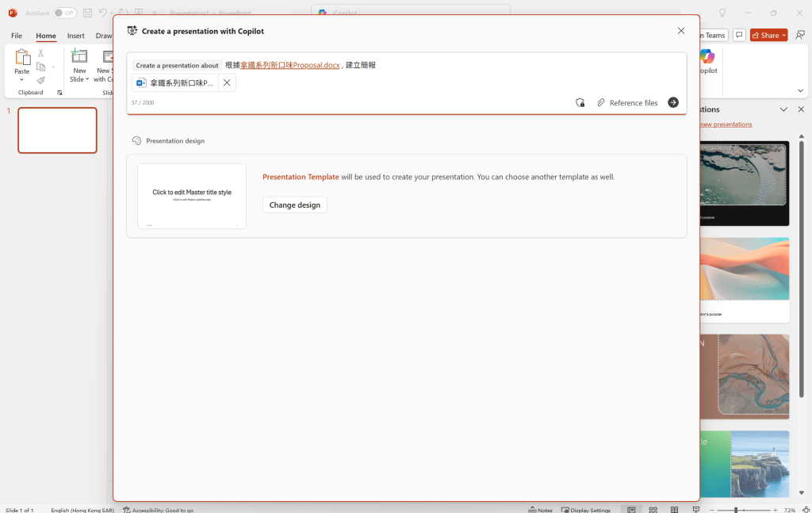
Task: Click the Comments speech bubble icon
Action: click(x=739, y=35)
